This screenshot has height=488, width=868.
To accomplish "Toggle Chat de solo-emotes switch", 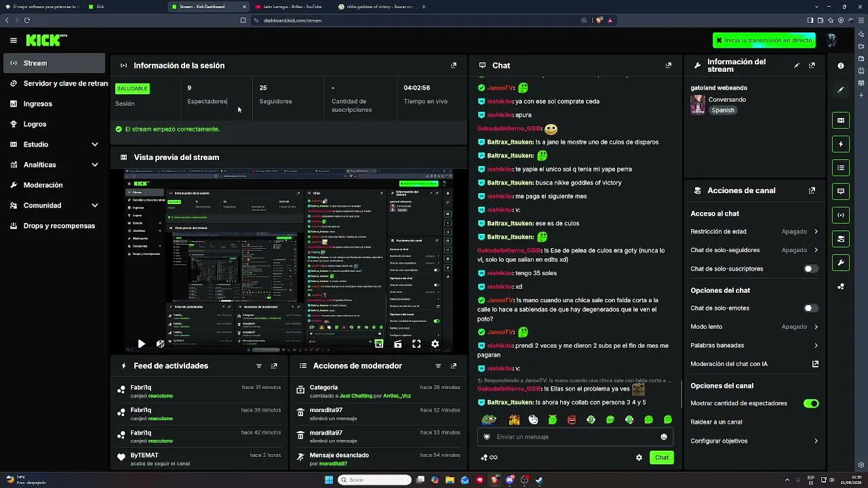I will coord(811,308).
